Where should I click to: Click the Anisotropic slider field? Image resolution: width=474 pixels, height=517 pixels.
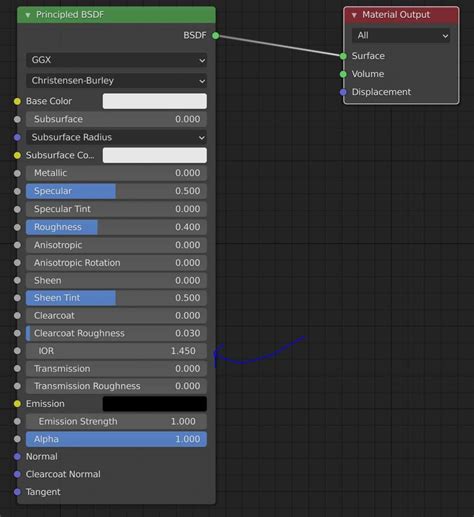coord(116,245)
